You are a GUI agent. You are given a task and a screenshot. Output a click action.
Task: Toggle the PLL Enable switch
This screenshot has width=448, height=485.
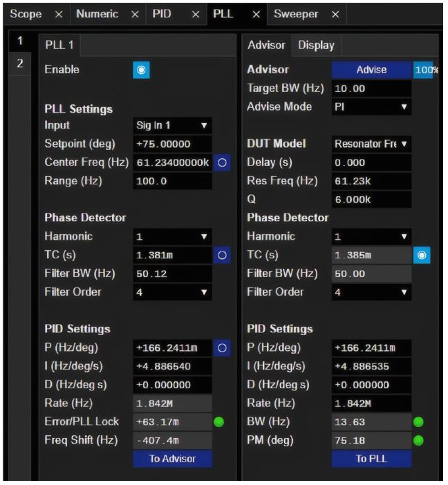click(141, 70)
